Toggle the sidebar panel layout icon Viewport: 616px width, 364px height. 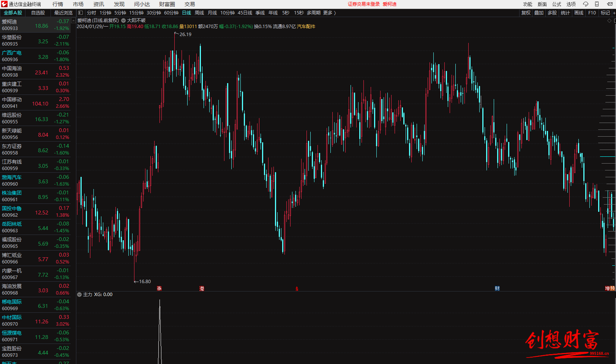(81, 13)
